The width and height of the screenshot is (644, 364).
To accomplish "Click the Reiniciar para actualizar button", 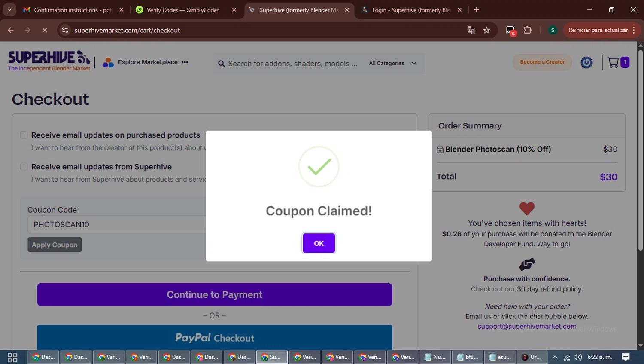I will click(598, 30).
